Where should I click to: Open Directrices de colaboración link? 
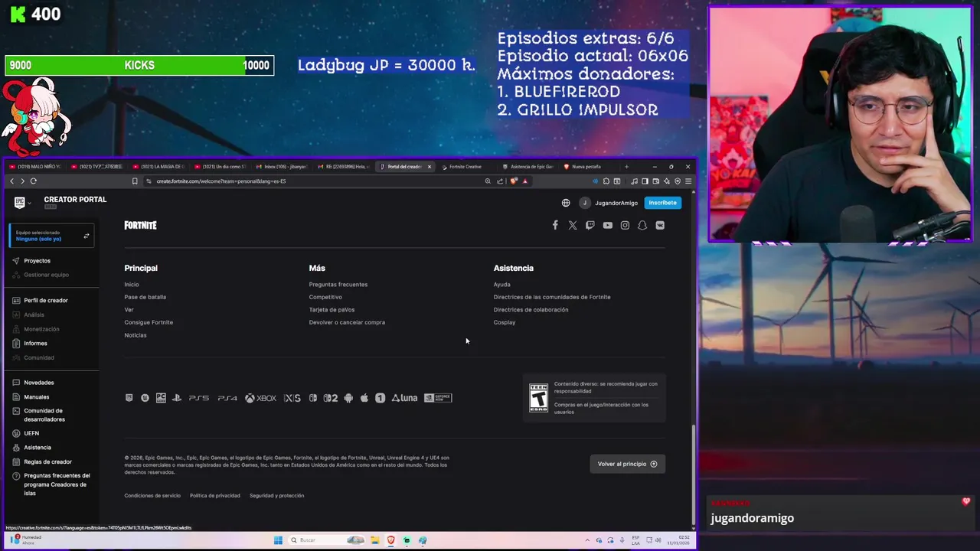tap(531, 310)
